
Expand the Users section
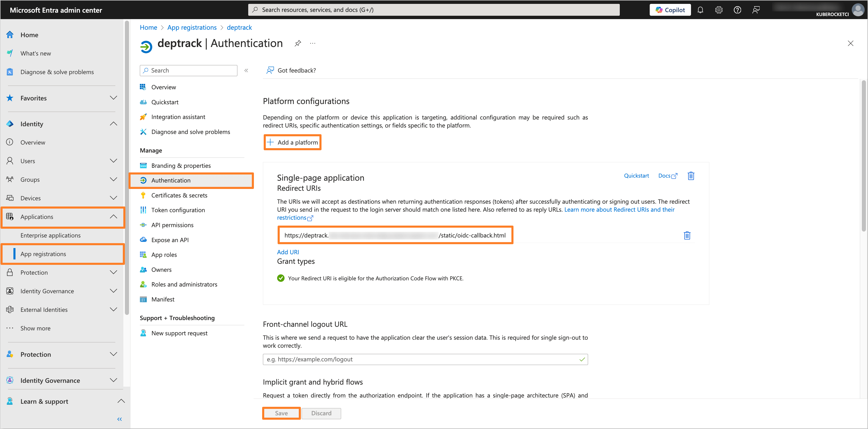(x=114, y=161)
